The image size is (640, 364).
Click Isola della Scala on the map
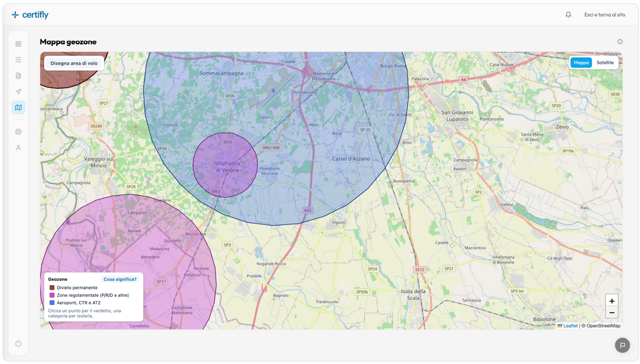[x=413, y=295]
